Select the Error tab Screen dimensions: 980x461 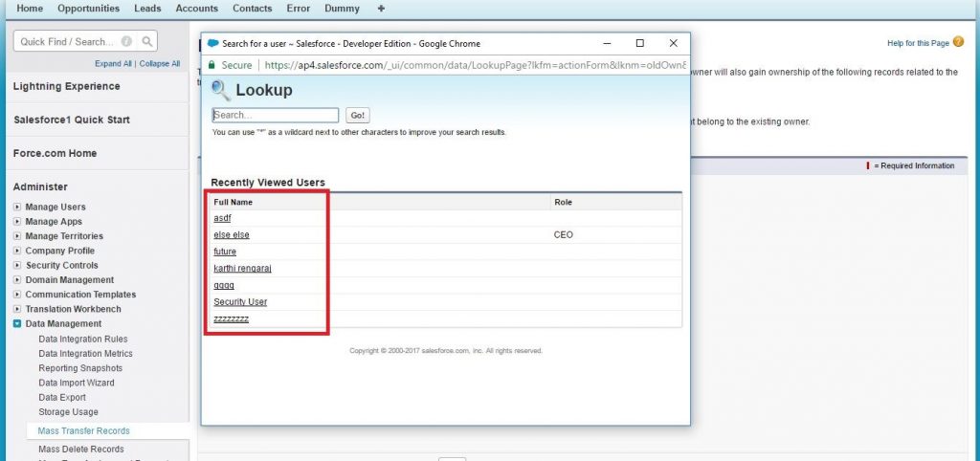(299, 9)
